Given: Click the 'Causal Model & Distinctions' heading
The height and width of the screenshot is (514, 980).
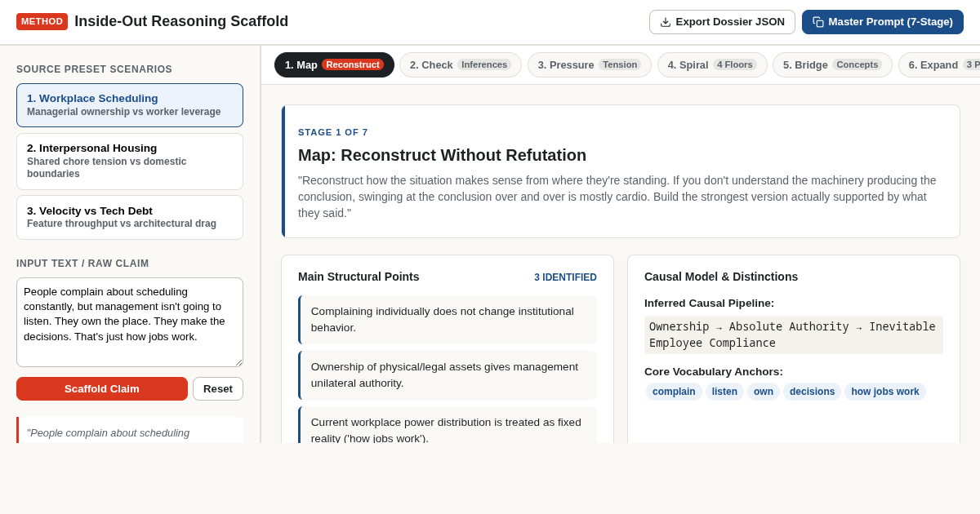Looking at the screenshot, I should 721,277.
